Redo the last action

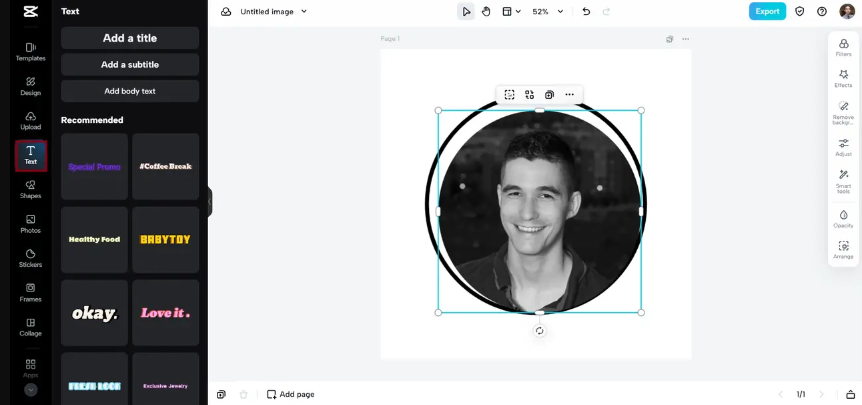coord(606,12)
